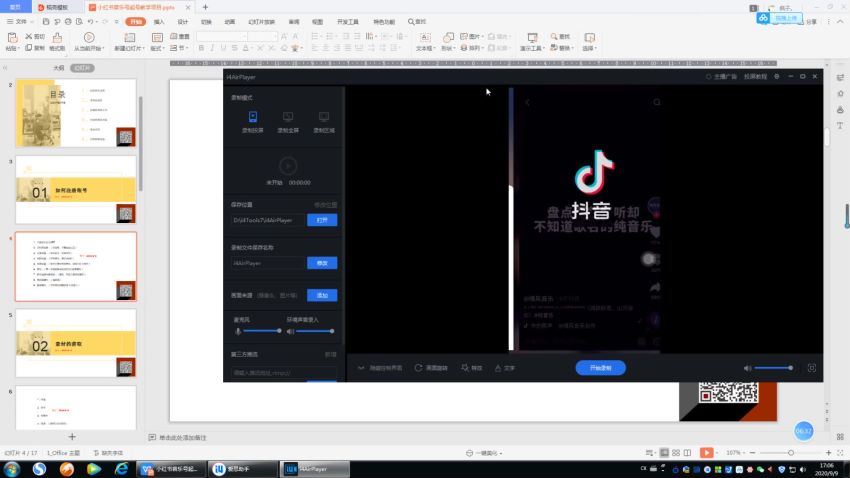Select the phone screen recording mode icon
850x478 pixels.
[x=253, y=117]
